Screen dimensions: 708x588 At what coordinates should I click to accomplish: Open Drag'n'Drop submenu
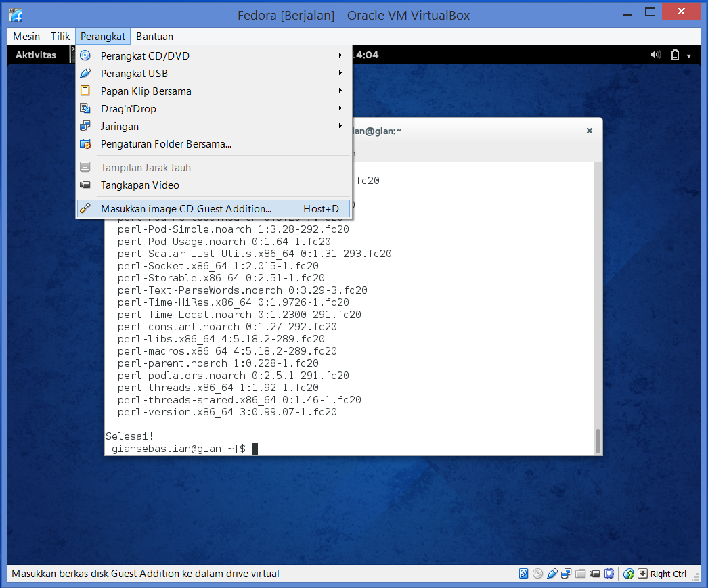pyautogui.click(x=214, y=108)
